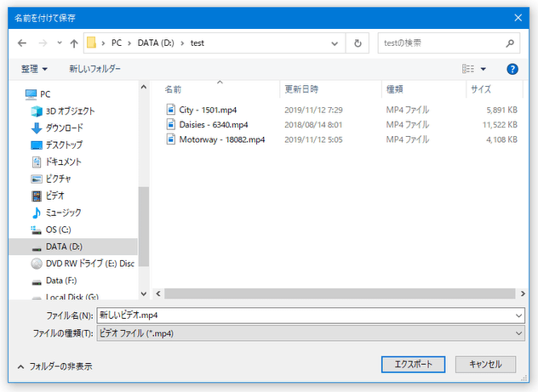This screenshot has height=392, width=538.
Task: Select file name City - 1501.mp4
Action: [208, 110]
